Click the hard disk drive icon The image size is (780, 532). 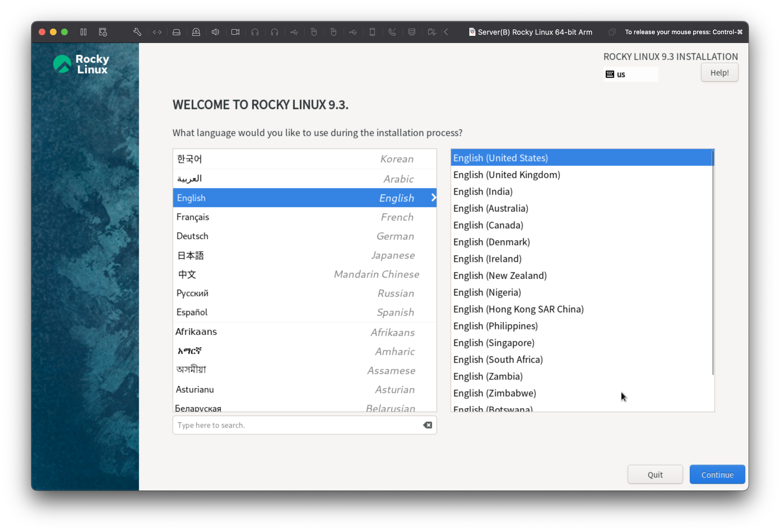click(177, 32)
